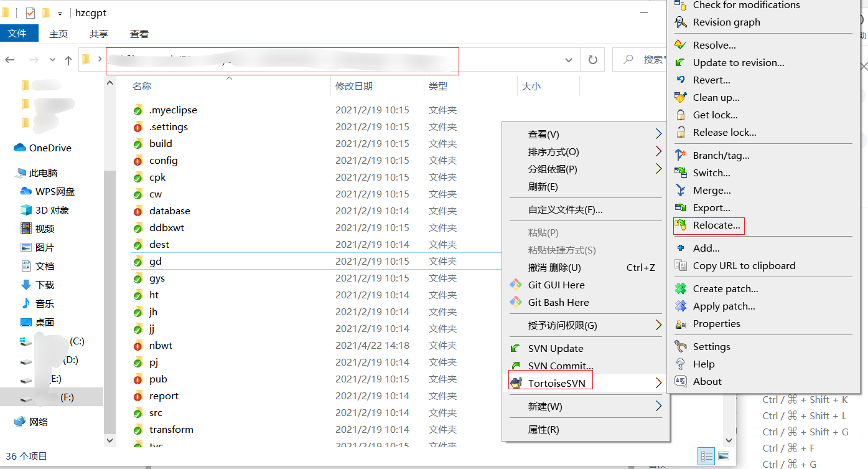Switch to the 共享 ribbon tab
Viewport: 868px width, 469px height.
pyautogui.click(x=100, y=34)
